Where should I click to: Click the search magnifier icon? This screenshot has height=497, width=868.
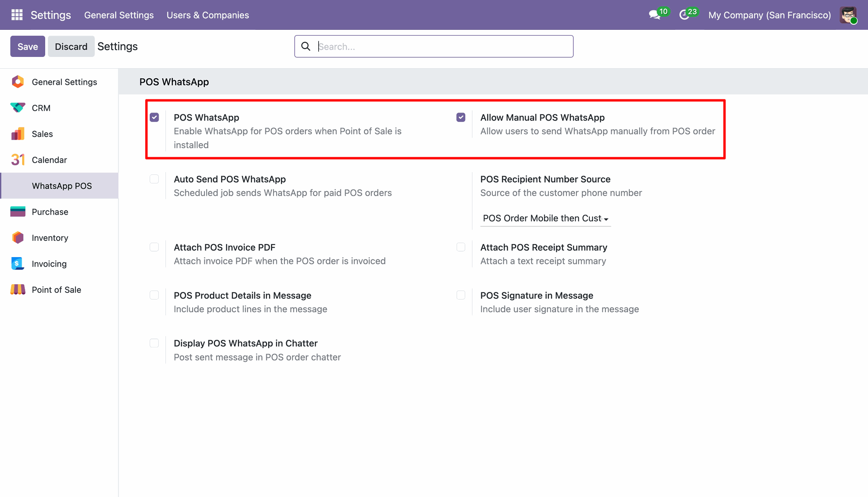306,47
